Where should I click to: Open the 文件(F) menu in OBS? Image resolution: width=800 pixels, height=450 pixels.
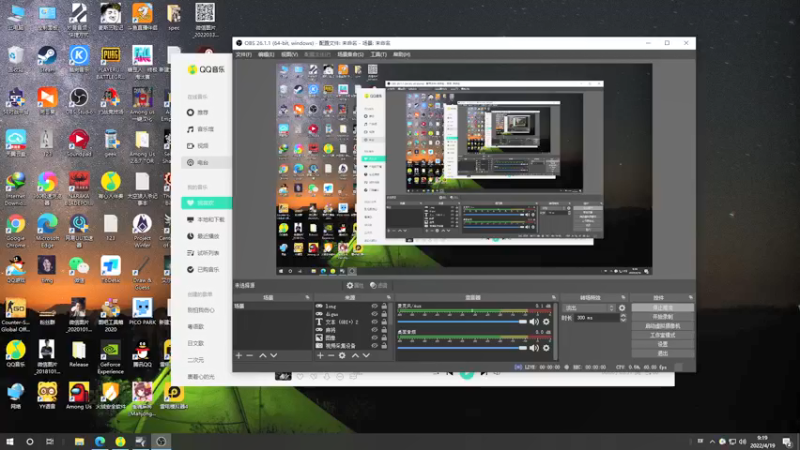coord(243,55)
